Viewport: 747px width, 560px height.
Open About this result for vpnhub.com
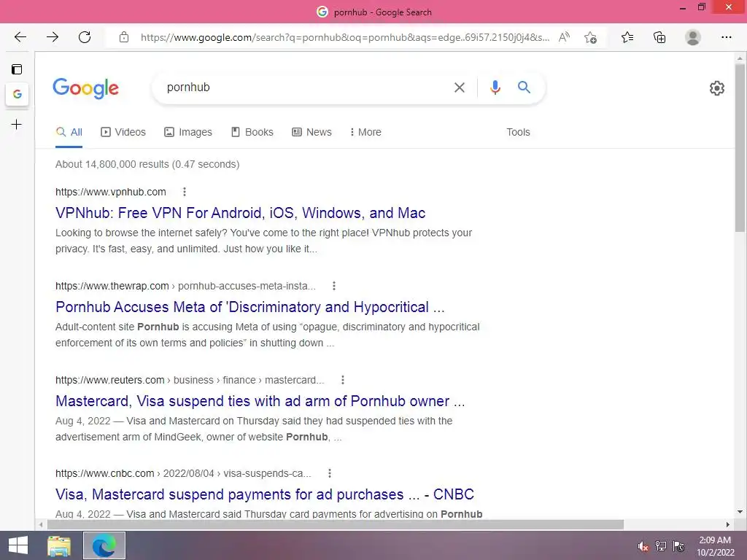coord(185,192)
